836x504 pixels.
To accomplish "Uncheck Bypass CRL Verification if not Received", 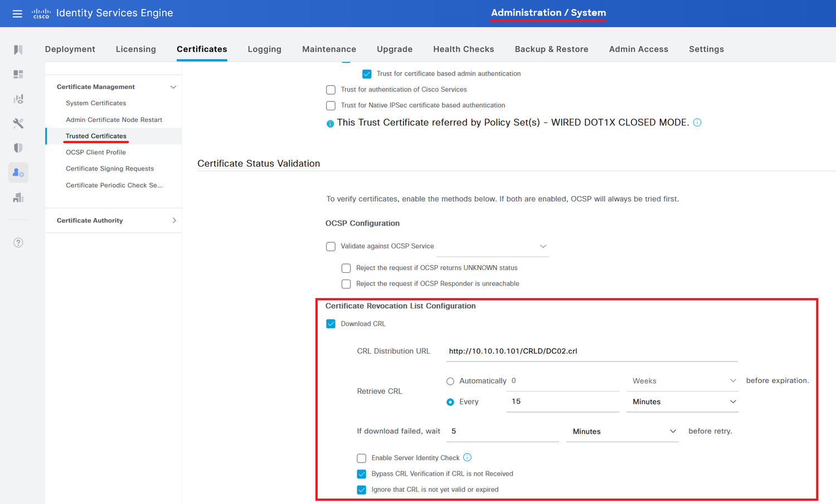I will tap(362, 474).
